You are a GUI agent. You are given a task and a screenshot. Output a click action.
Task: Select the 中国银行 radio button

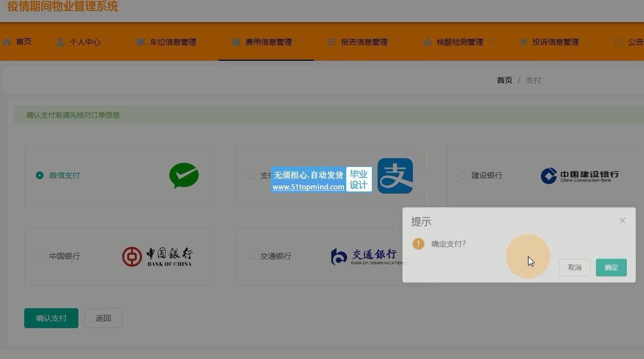point(40,256)
